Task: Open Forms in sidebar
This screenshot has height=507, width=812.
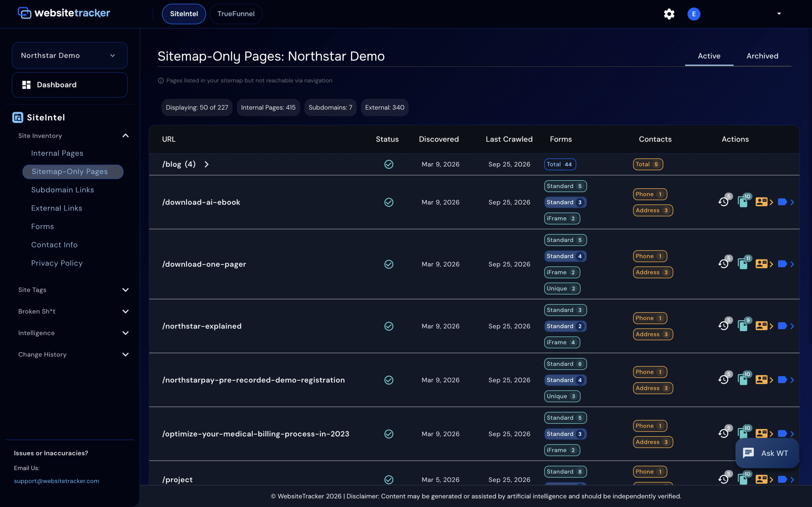Action: pos(42,226)
